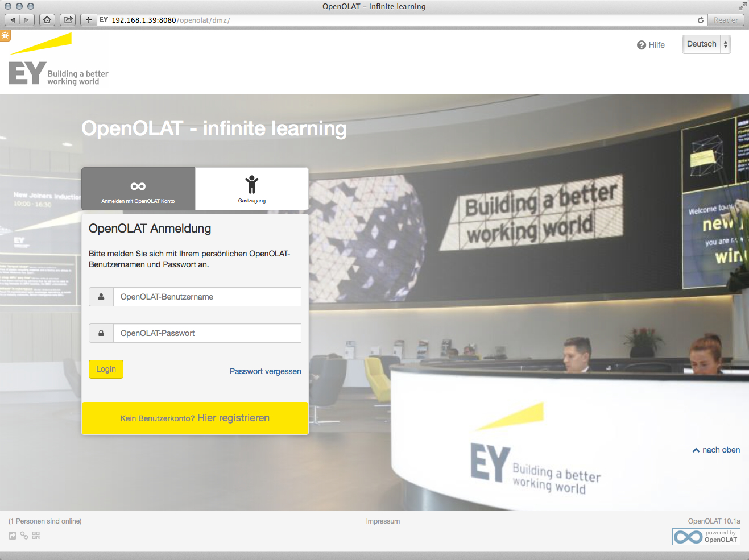Open Passwort vergessen link
The height and width of the screenshot is (560, 749).
(266, 371)
